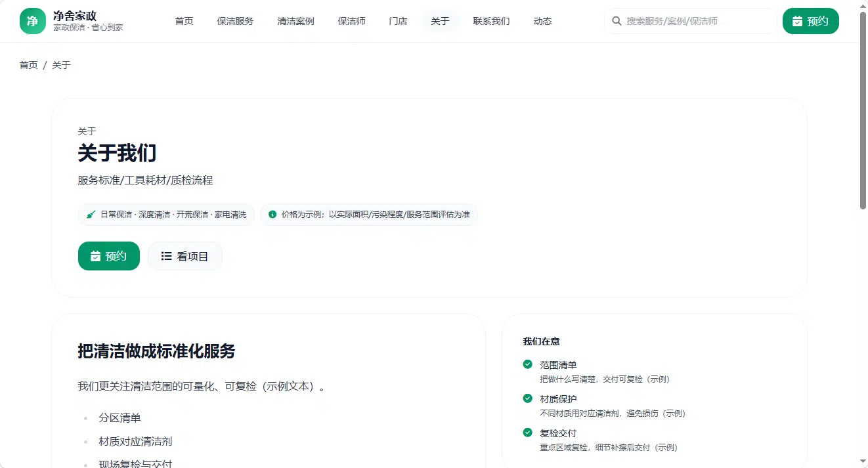
Task: Click the 预约 button under 关于我们
Action: click(109, 256)
